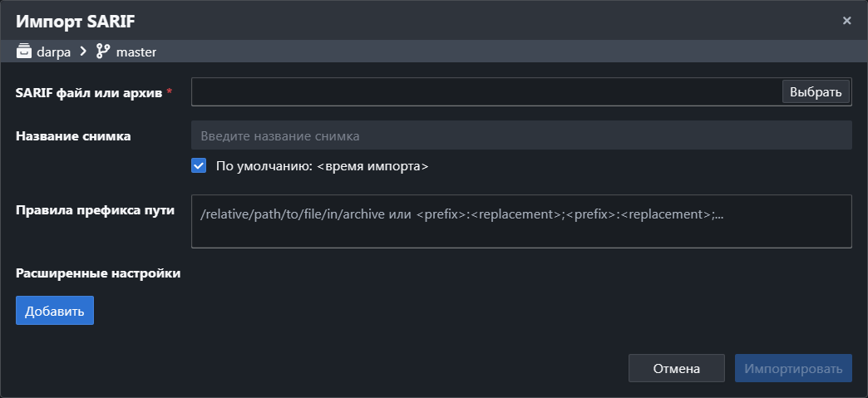Click the Правила префикса пути label
This screenshot has width=868, height=398.
tap(96, 210)
